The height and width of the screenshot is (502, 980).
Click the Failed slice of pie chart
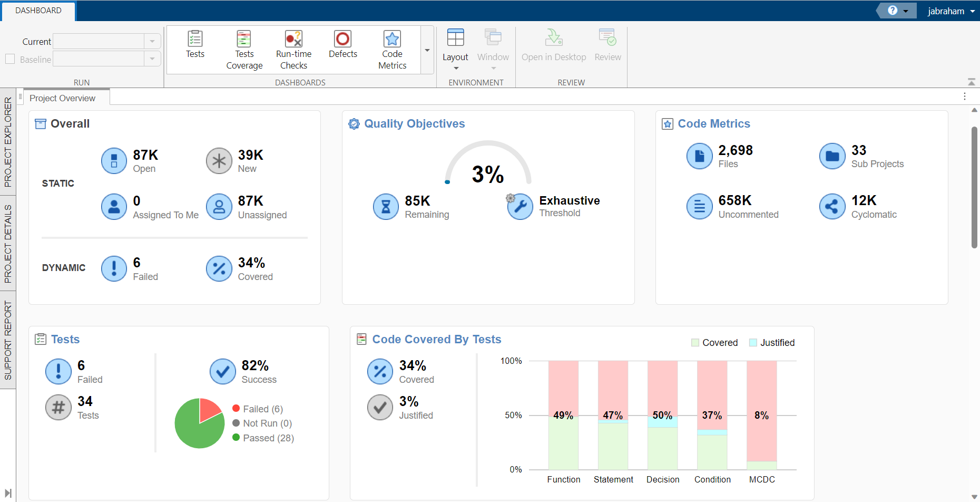[209, 410]
